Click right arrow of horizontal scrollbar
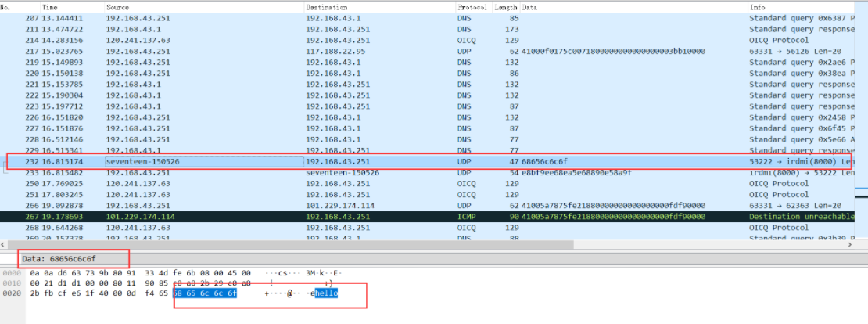Screen dimensions: 868x324 pos(850,245)
